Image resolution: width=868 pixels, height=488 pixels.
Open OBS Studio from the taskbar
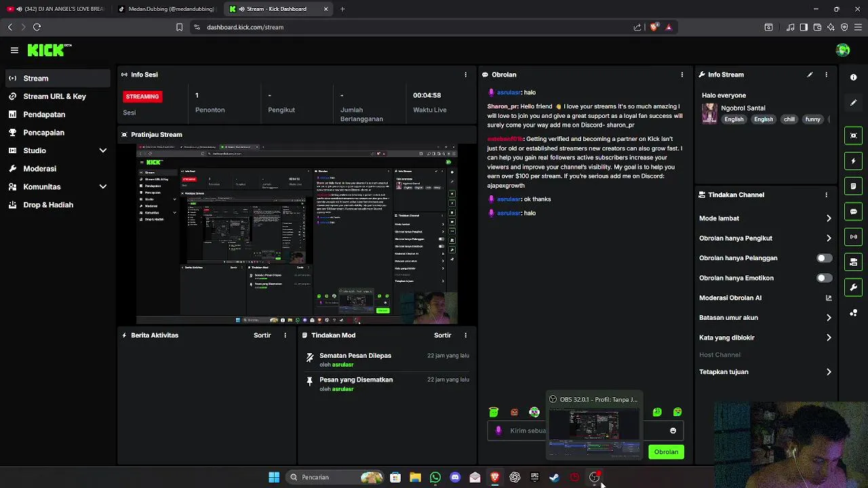594,477
